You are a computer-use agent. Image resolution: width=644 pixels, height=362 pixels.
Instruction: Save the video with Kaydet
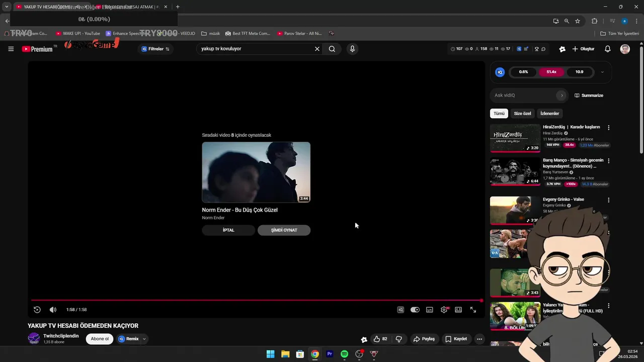coord(456,339)
